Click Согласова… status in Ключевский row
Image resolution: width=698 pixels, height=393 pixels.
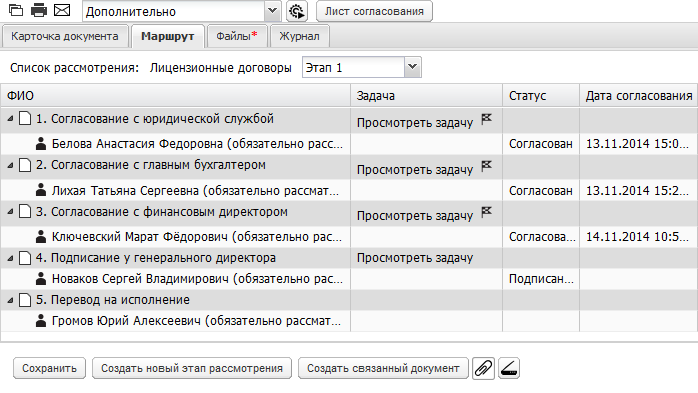pyautogui.click(x=542, y=237)
